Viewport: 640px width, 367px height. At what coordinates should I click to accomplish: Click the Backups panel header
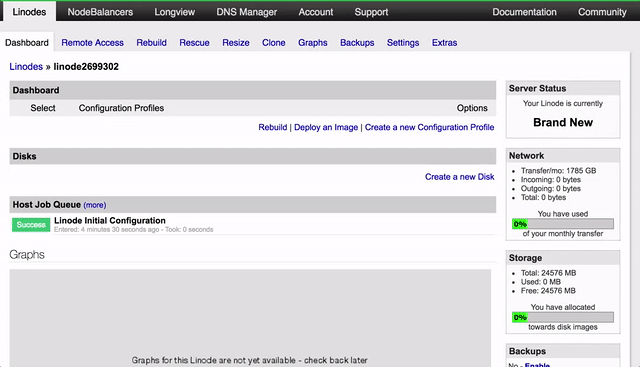[x=563, y=351]
